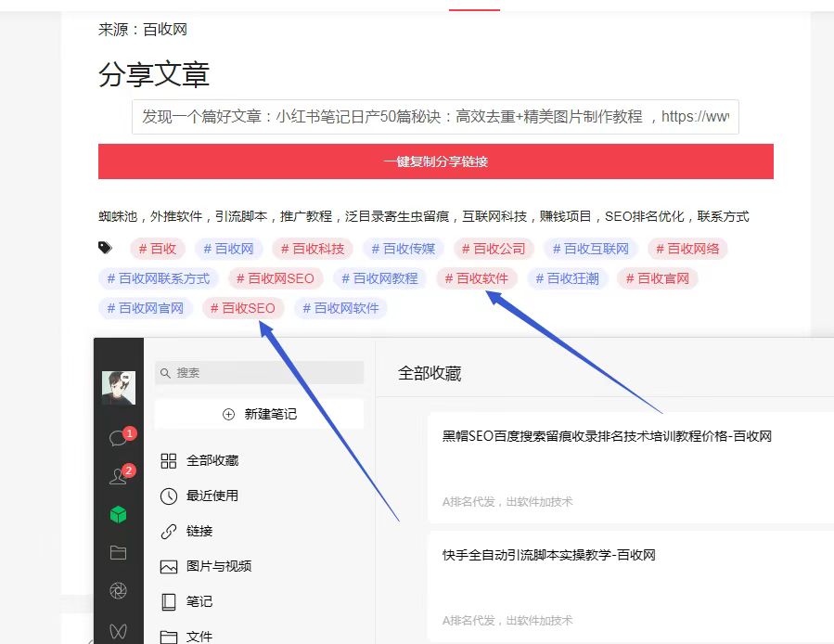
Task: Click the 全部收藏 heading in the right pane
Action: (x=430, y=373)
